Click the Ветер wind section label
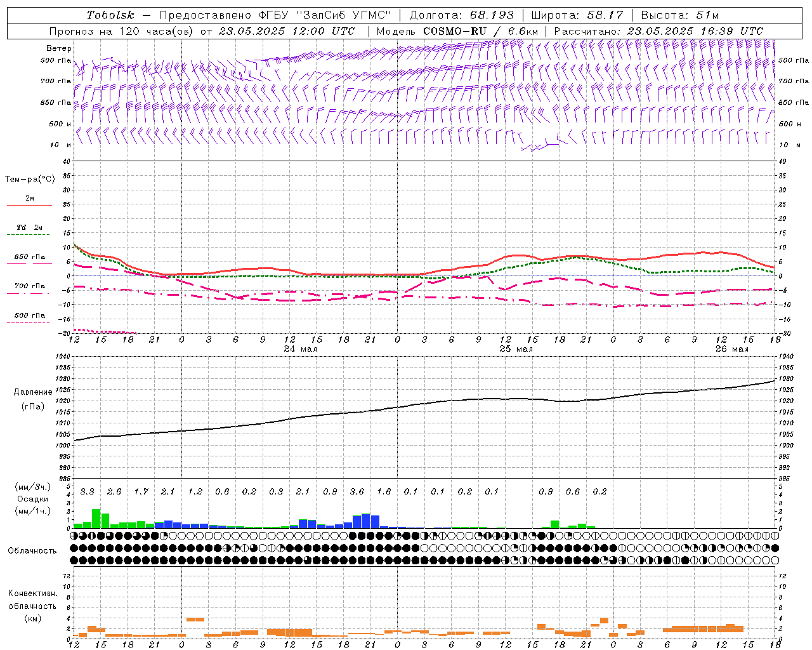The image size is (812, 650). click(59, 48)
